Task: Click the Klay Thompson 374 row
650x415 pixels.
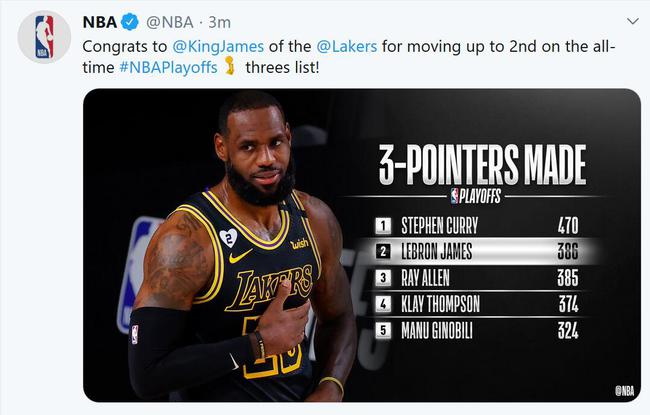Action: (478, 305)
